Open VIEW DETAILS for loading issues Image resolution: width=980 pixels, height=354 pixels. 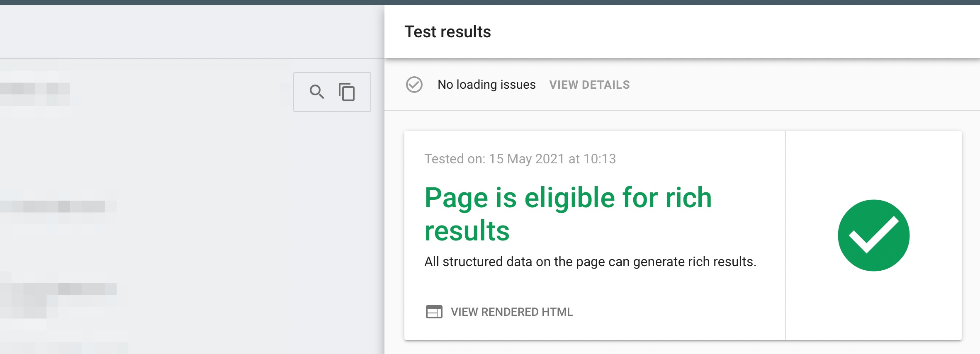(589, 85)
